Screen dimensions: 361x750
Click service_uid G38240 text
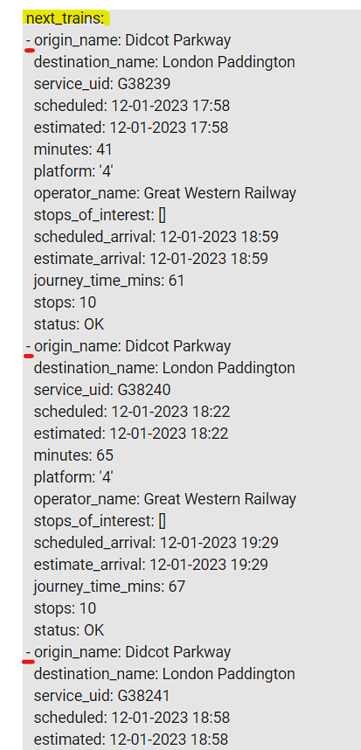tap(102, 390)
